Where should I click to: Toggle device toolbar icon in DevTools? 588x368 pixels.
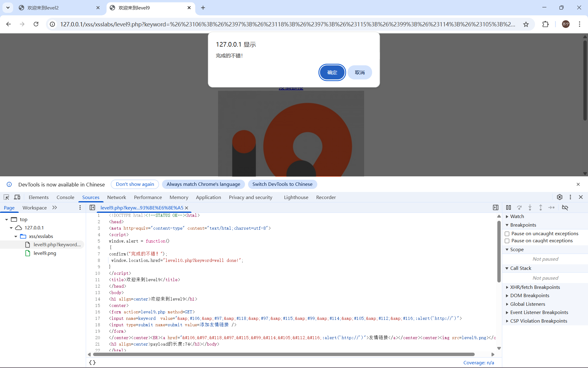point(17,197)
